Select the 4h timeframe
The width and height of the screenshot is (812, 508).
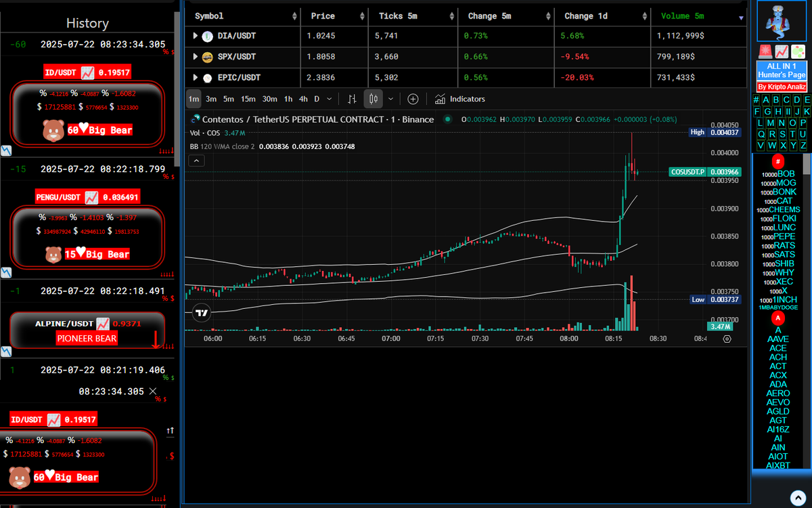tap(303, 99)
